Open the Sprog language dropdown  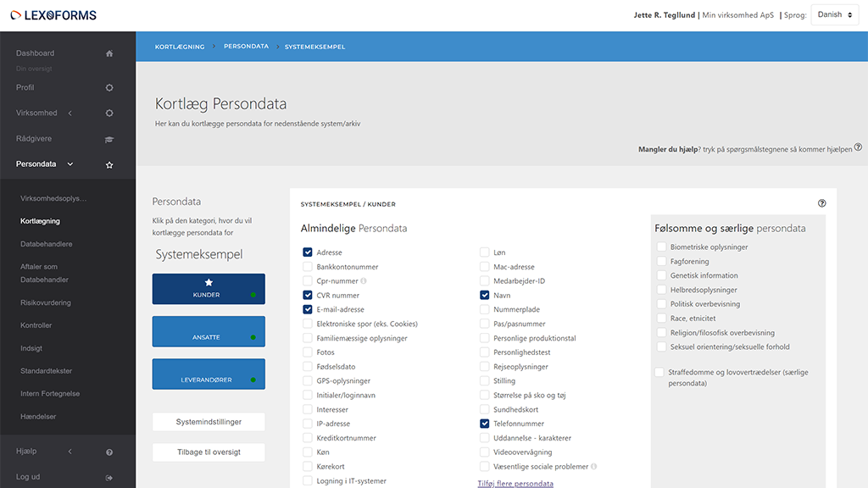pyautogui.click(x=833, y=14)
